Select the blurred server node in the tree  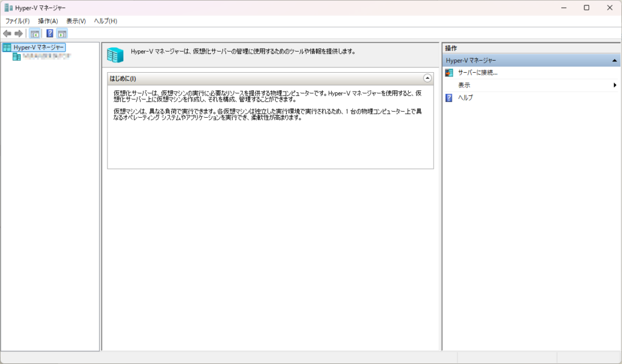46,56
